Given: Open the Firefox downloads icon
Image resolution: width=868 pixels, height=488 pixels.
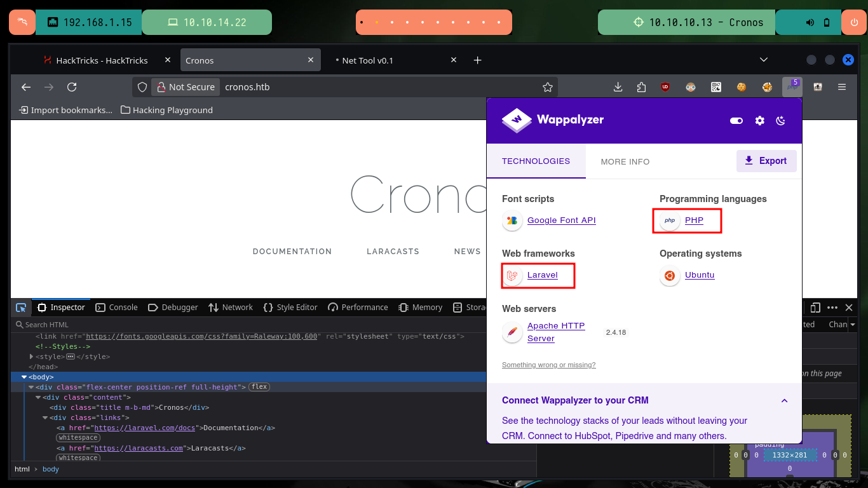Looking at the screenshot, I should pos(618,87).
